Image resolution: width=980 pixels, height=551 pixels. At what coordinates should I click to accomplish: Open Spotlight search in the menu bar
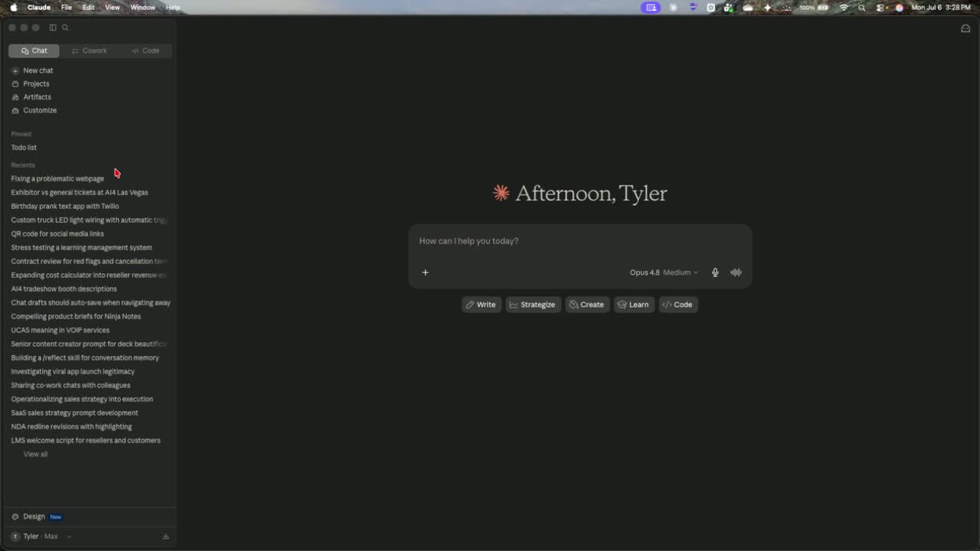click(862, 8)
